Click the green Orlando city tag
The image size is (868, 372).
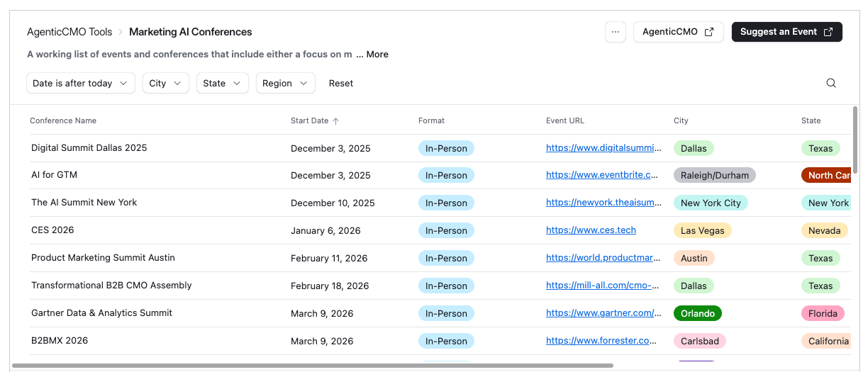point(697,313)
